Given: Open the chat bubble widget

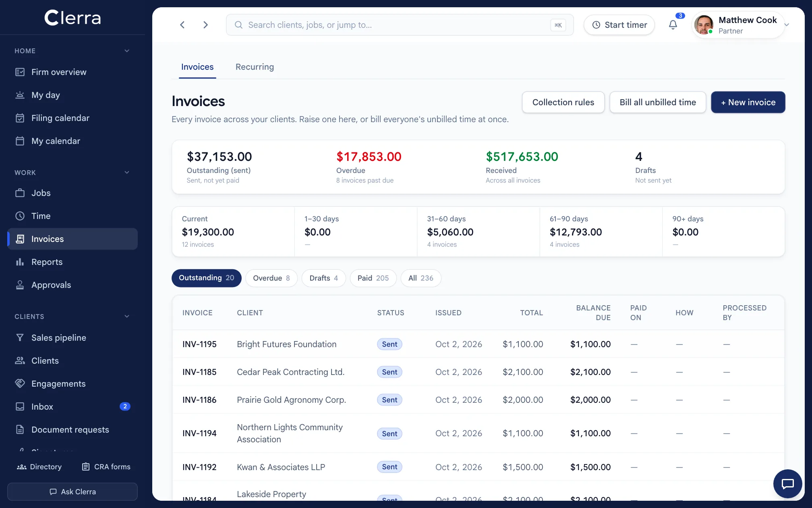Looking at the screenshot, I should point(787,483).
